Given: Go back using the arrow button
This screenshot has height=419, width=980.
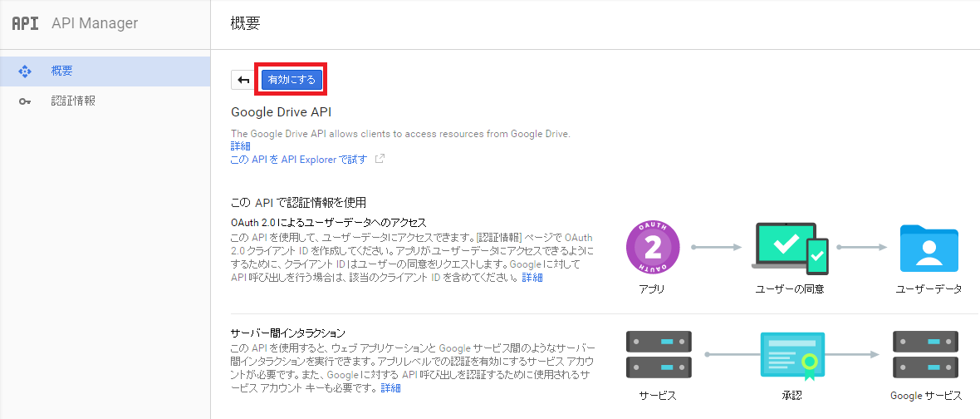Looking at the screenshot, I should tap(243, 80).
